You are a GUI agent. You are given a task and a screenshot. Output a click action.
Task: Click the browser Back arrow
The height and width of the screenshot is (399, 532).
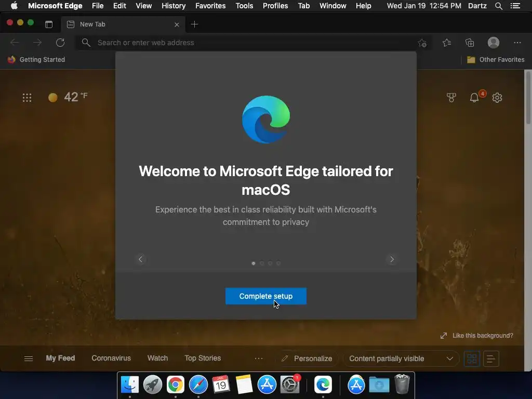coord(14,43)
